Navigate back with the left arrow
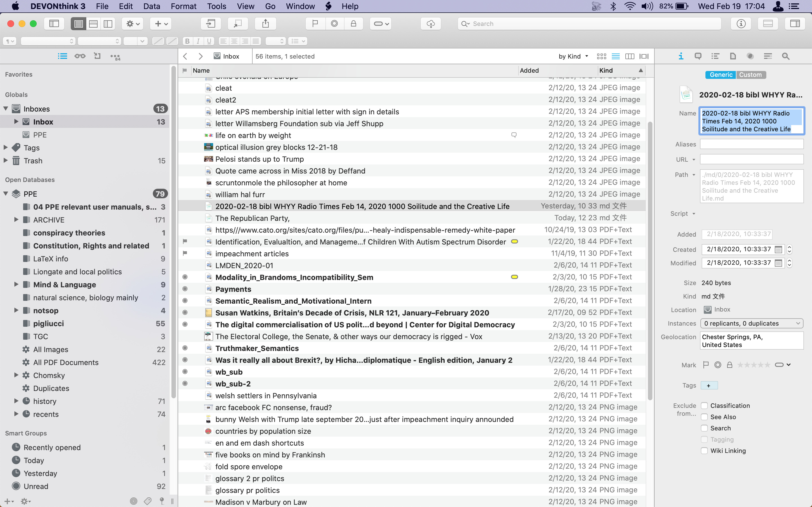Viewport: 812px width, 507px height. pos(186,56)
